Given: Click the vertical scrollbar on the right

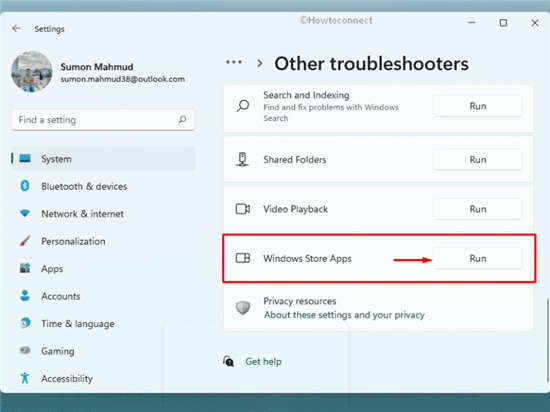Looking at the screenshot, I should [x=548, y=339].
